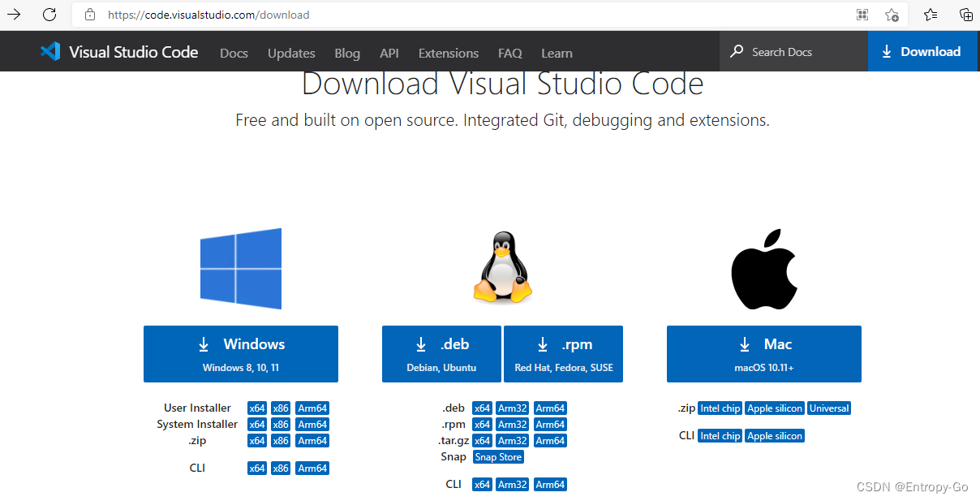The width and height of the screenshot is (980, 501).
Task: Click the blue Download button
Action: click(x=922, y=50)
